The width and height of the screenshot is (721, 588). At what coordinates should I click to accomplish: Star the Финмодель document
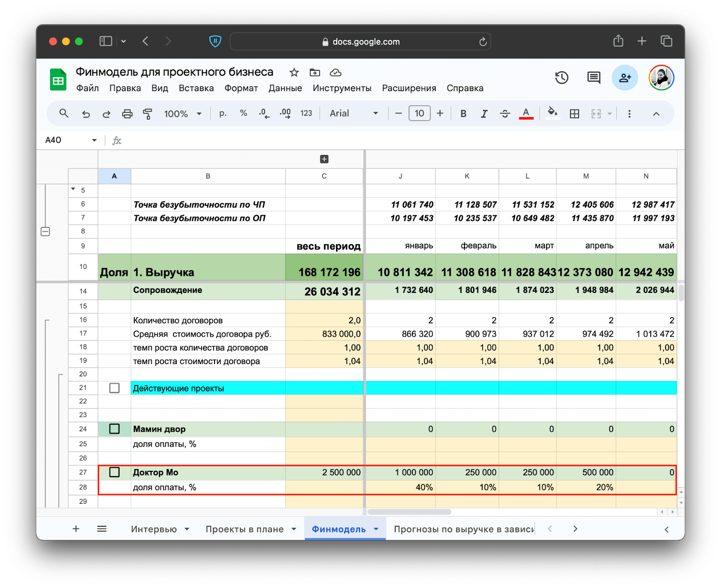[x=294, y=73]
